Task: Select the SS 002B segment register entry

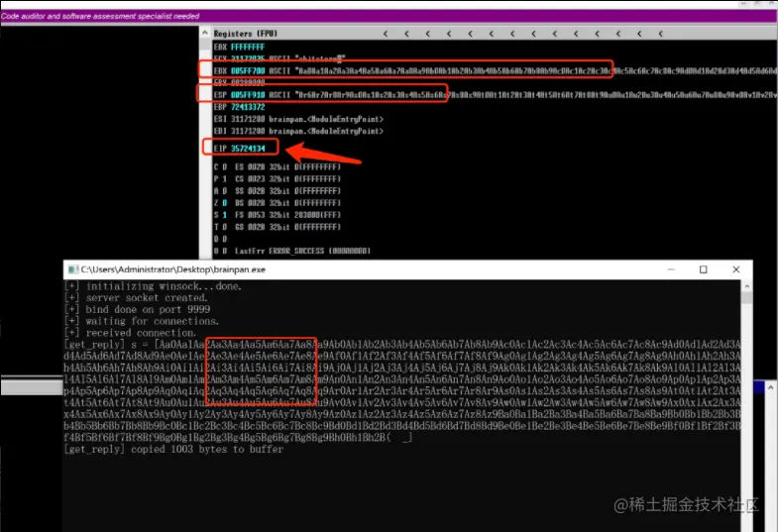Action: tap(287, 191)
